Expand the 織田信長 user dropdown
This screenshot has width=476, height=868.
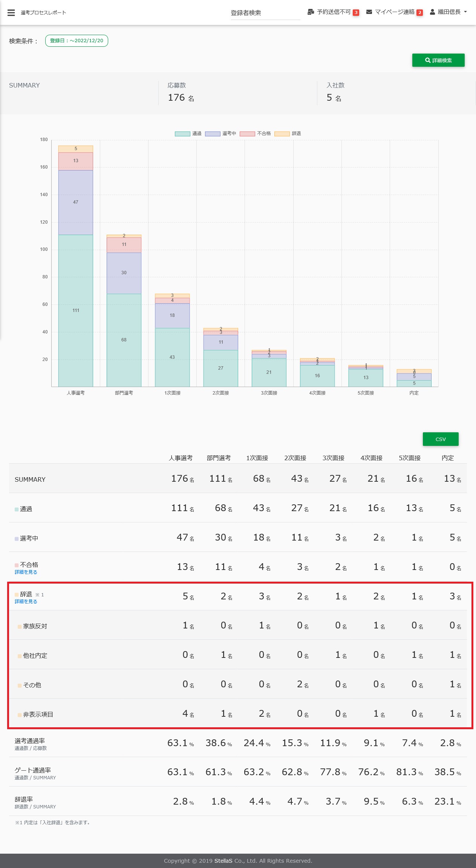pyautogui.click(x=465, y=12)
